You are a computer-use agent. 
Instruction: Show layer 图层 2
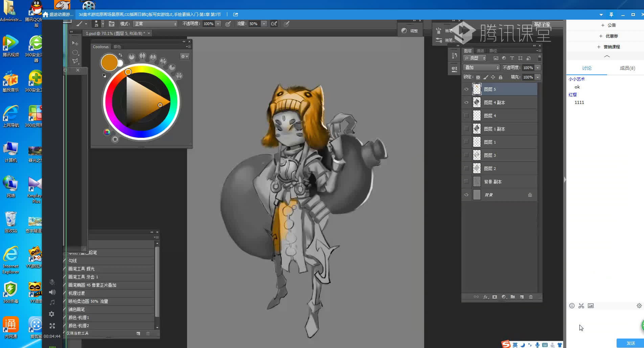pyautogui.click(x=466, y=168)
